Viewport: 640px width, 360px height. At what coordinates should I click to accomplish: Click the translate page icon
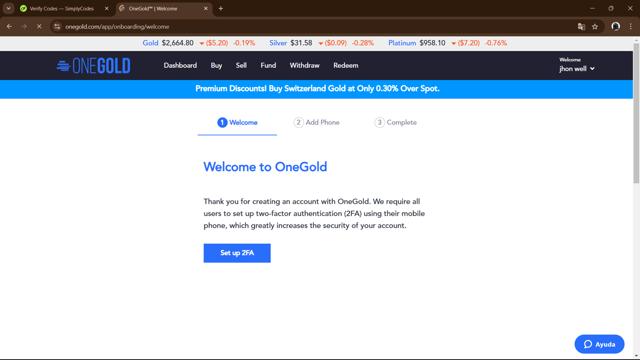tap(581, 27)
